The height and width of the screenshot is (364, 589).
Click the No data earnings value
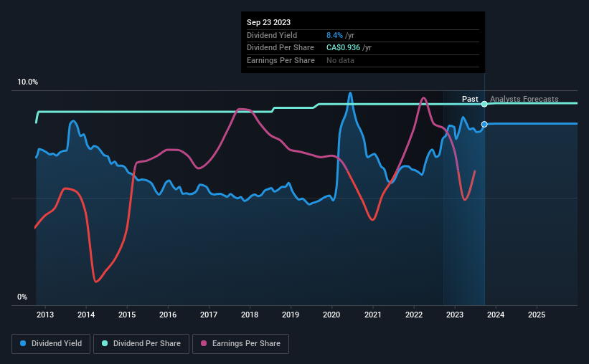[340, 60]
